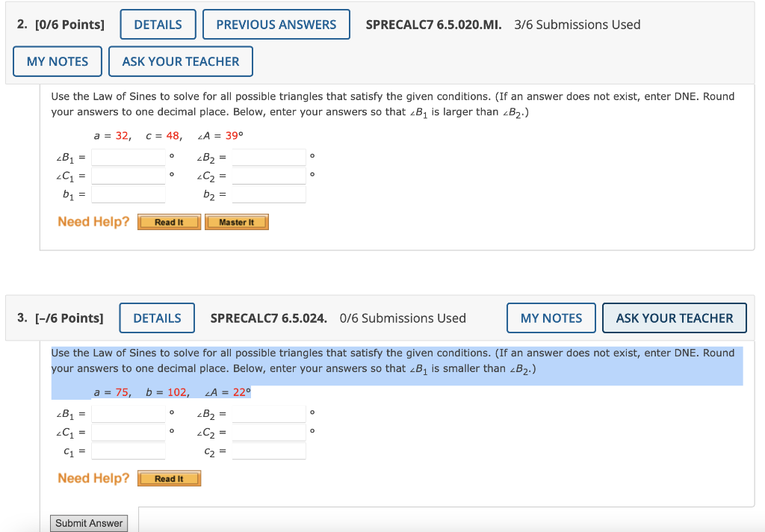The width and height of the screenshot is (765, 532).
Task: Open MY NOTES for problem 2
Action: tap(57, 61)
